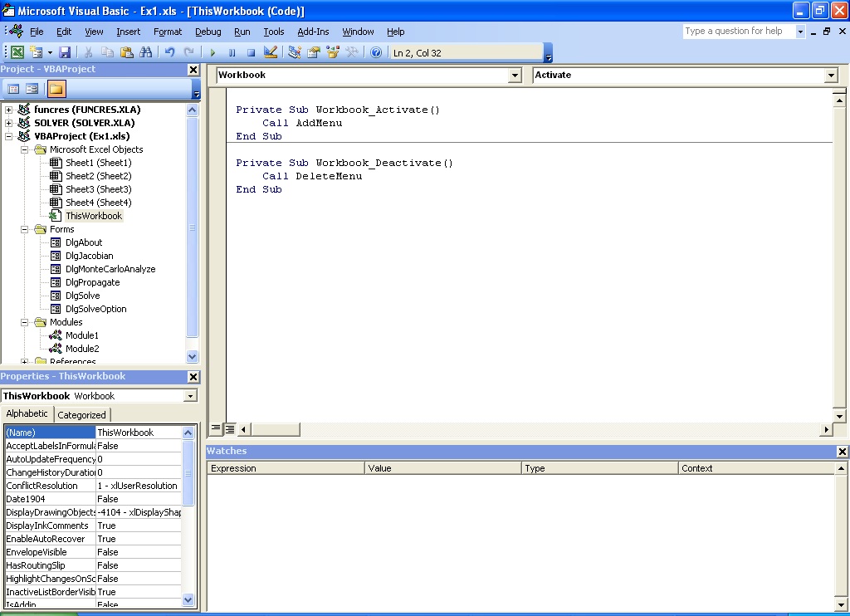This screenshot has width=850, height=616.
Task: Switch to Full Module View button
Action: pos(229,429)
